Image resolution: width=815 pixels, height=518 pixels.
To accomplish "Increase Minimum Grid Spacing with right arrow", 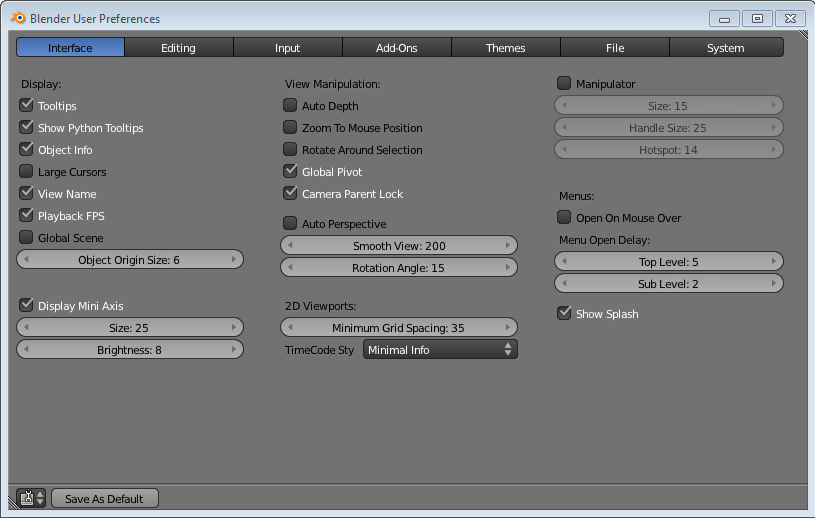I will (508, 327).
